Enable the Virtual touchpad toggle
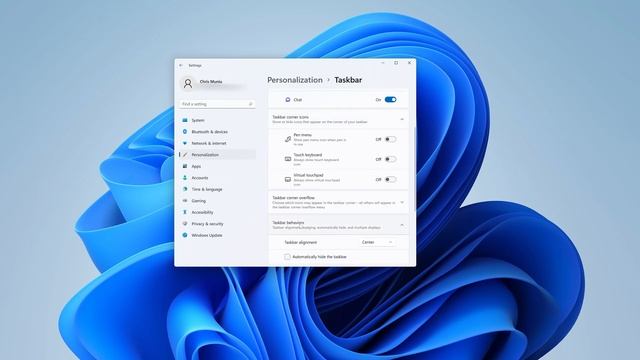 coord(390,179)
